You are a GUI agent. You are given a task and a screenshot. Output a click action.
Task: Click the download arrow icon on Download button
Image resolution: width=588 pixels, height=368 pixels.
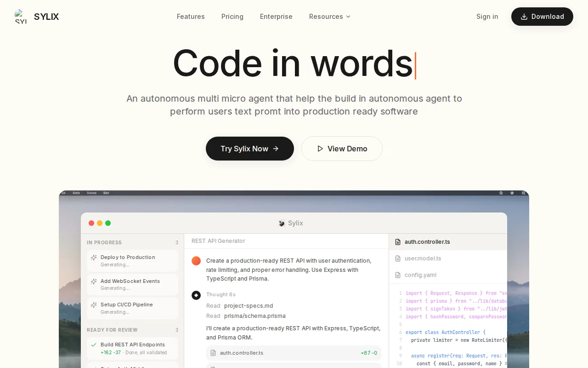coord(524,17)
